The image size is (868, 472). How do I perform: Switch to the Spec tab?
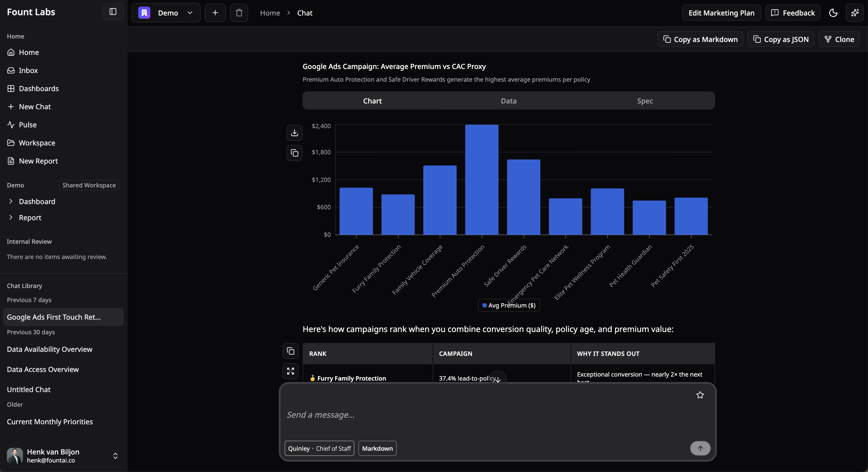[x=645, y=100]
